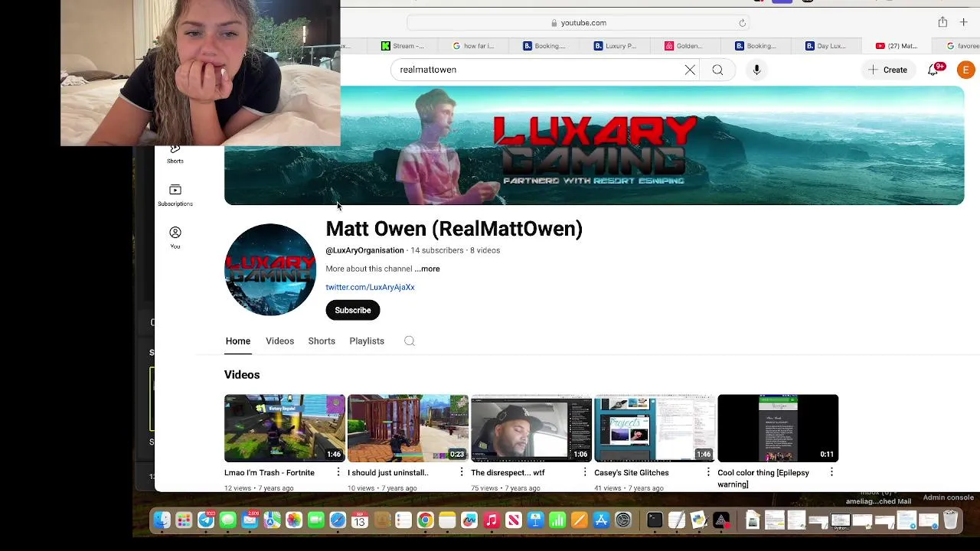980x551 pixels.
Task: Open Launchpad from the Dock
Action: click(184, 521)
